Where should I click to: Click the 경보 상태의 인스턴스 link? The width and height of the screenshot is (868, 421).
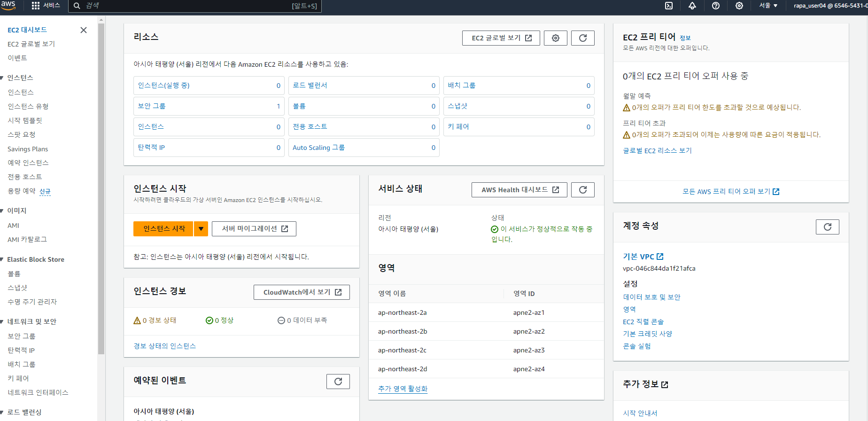pyautogui.click(x=165, y=346)
